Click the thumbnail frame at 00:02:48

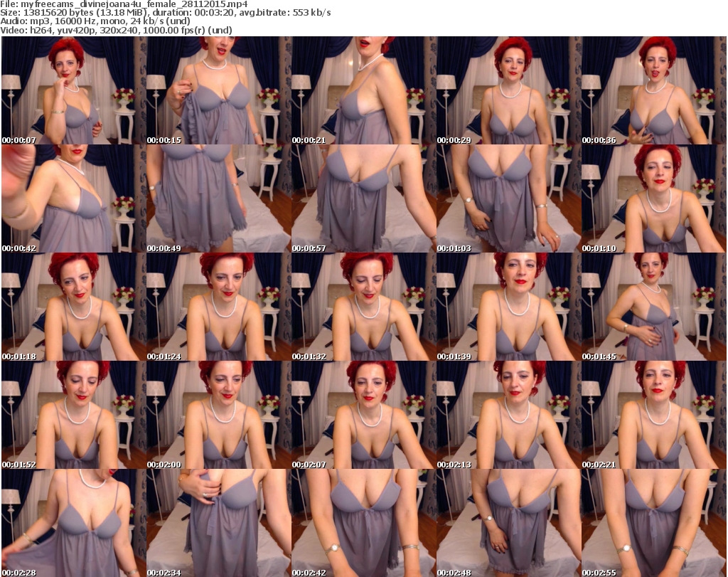point(509,523)
